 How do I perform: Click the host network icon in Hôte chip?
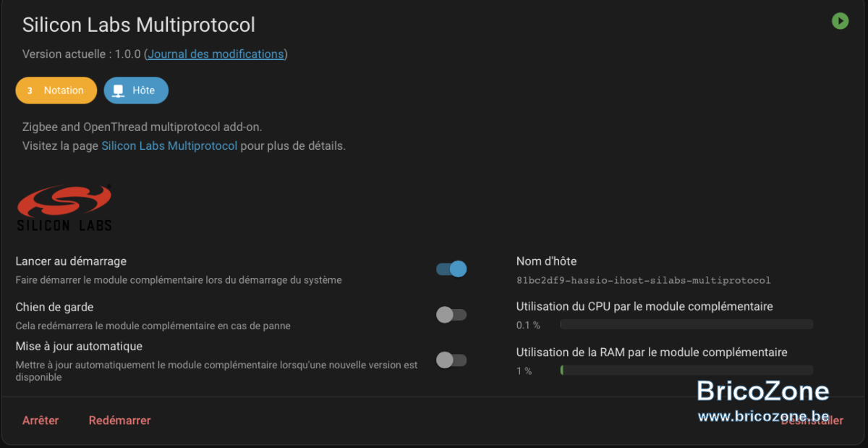pyautogui.click(x=118, y=90)
